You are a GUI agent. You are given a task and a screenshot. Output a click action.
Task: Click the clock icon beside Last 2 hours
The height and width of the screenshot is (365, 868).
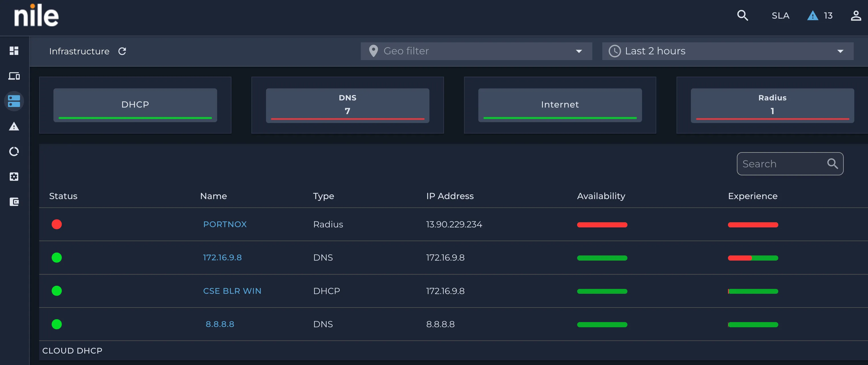(x=614, y=51)
